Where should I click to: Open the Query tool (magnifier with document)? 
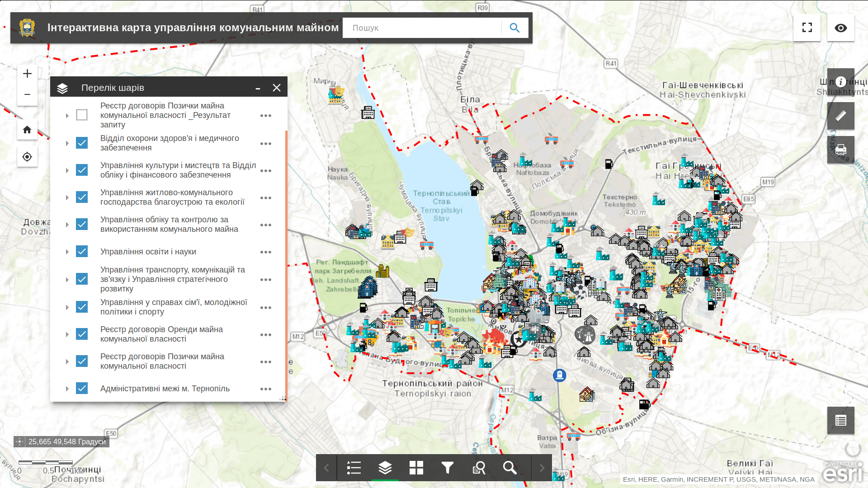tap(479, 468)
